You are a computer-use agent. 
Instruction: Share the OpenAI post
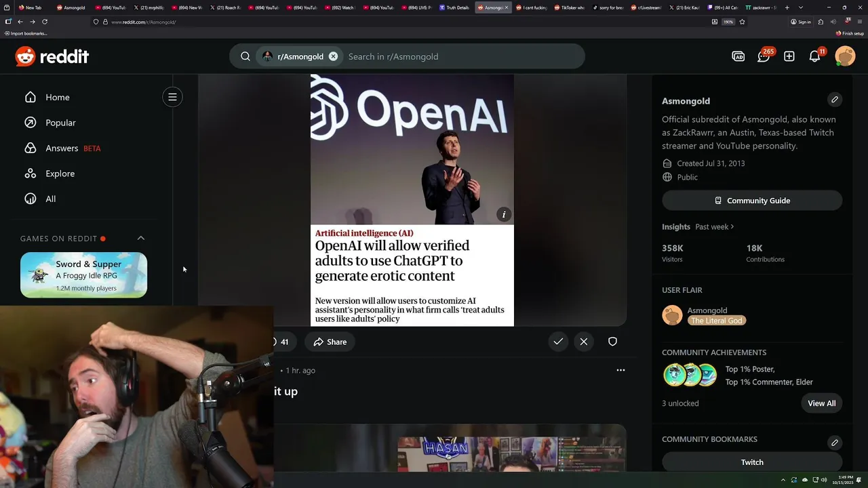click(x=330, y=342)
